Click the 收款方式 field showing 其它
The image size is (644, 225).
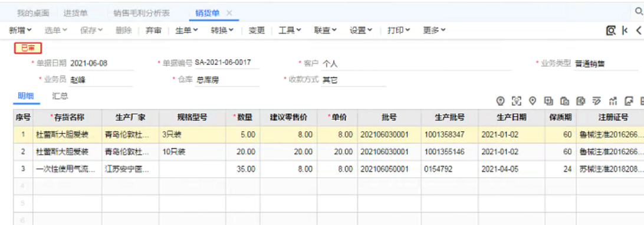coord(354,80)
